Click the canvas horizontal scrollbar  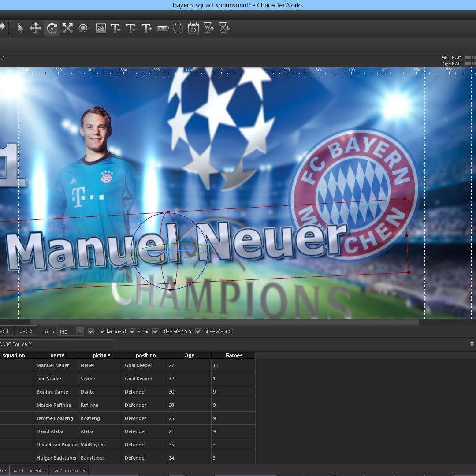[224, 322]
